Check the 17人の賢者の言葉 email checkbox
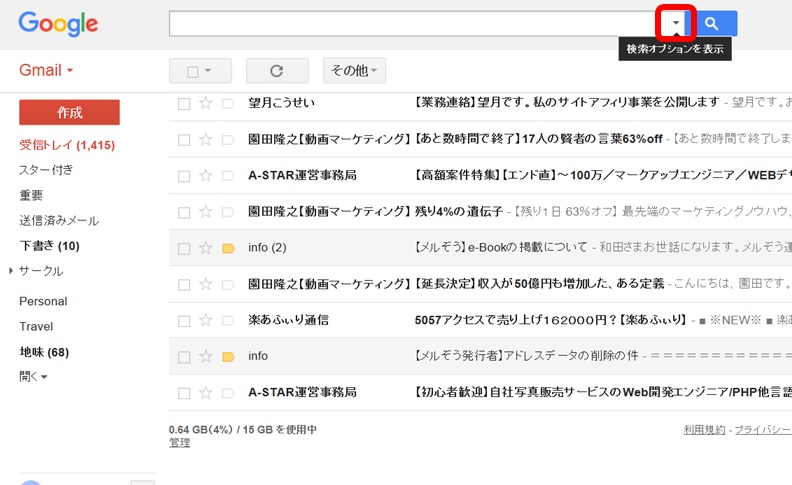Viewport: 792px width, 485px height. coord(184,140)
